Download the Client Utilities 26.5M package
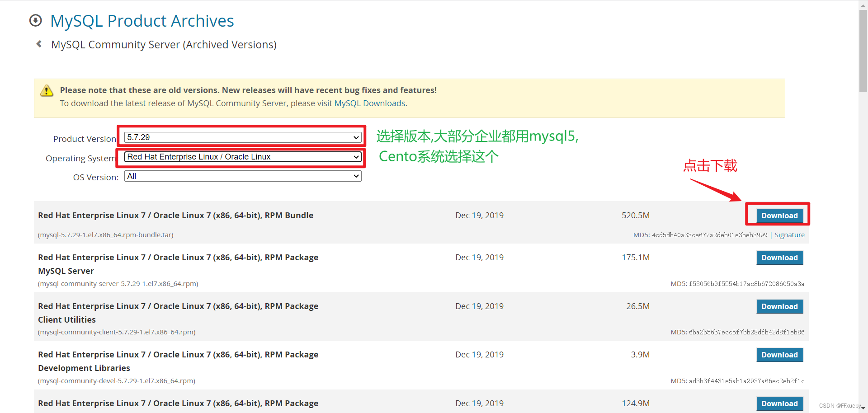This screenshot has width=868, height=413. [x=779, y=306]
